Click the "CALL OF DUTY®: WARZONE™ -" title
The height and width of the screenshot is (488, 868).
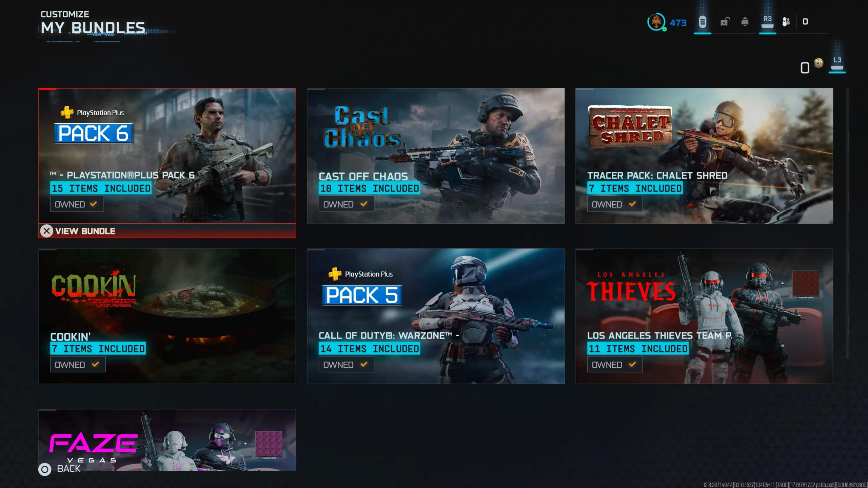pyautogui.click(x=389, y=335)
